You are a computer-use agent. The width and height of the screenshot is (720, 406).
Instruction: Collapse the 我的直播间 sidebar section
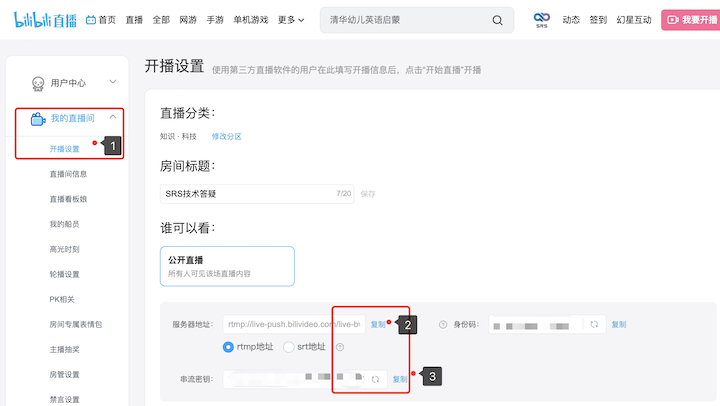[x=112, y=118]
